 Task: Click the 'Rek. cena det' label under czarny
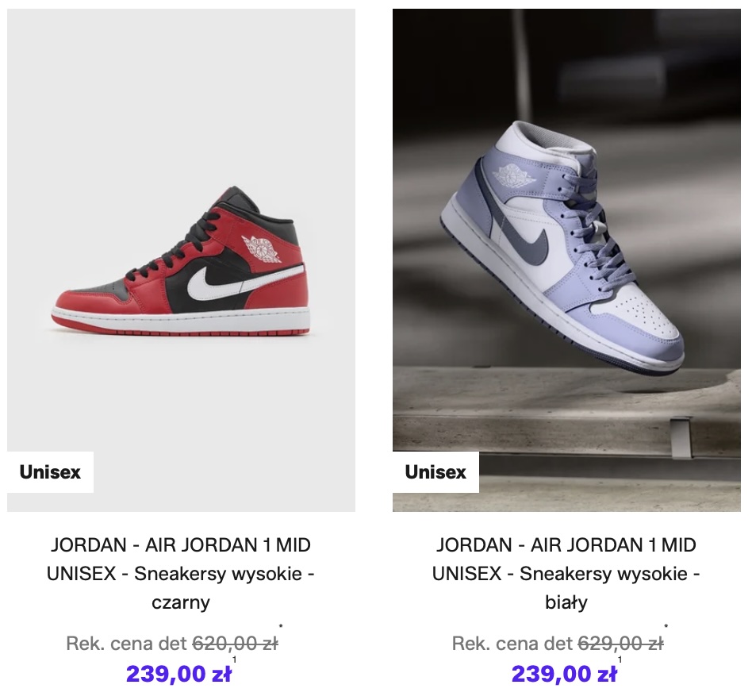tap(127, 644)
